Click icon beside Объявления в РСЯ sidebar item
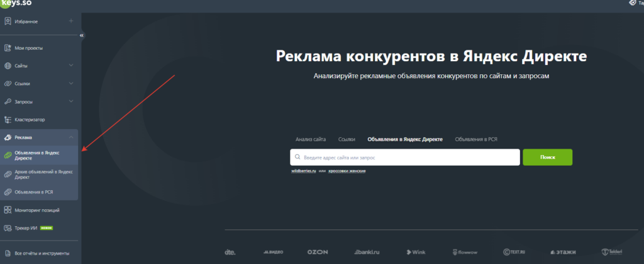This screenshot has height=264, width=644. 8,192
